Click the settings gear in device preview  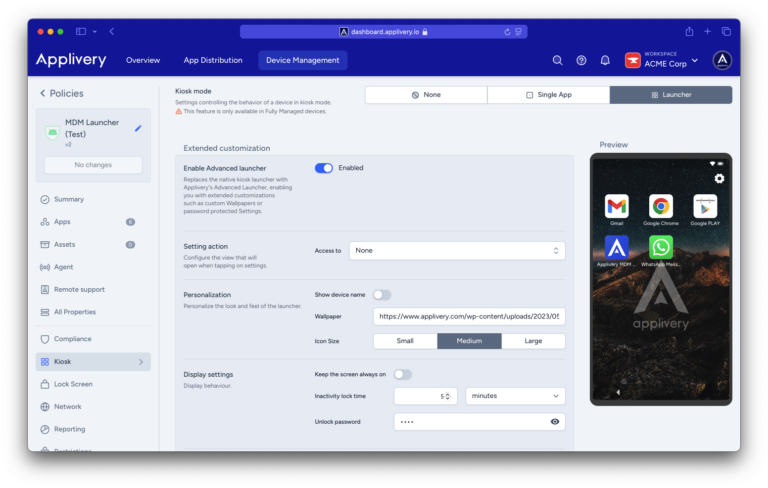click(719, 179)
